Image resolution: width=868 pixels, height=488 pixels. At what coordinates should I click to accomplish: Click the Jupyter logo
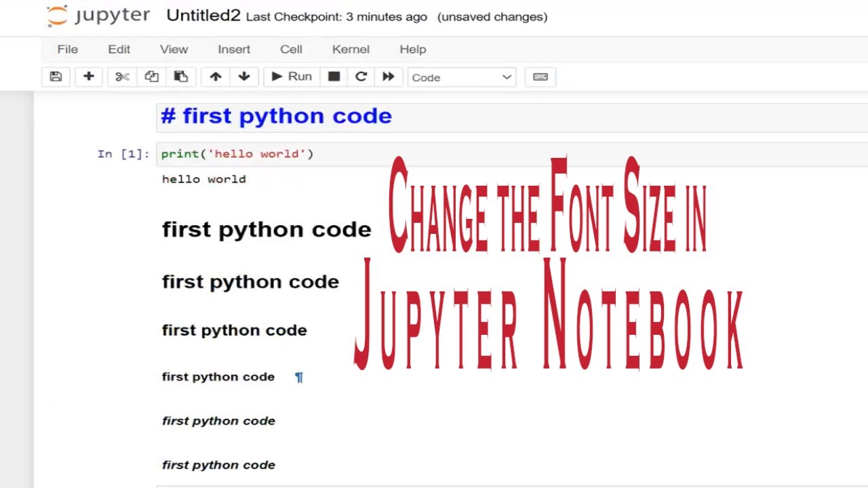pyautogui.click(x=98, y=16)
